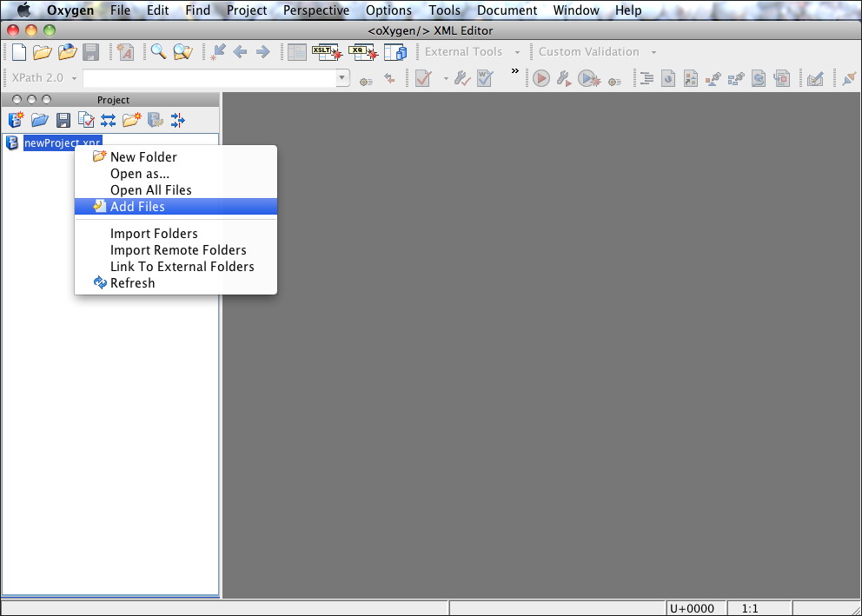Choose Import Folders from context menu

click(176, 234)
